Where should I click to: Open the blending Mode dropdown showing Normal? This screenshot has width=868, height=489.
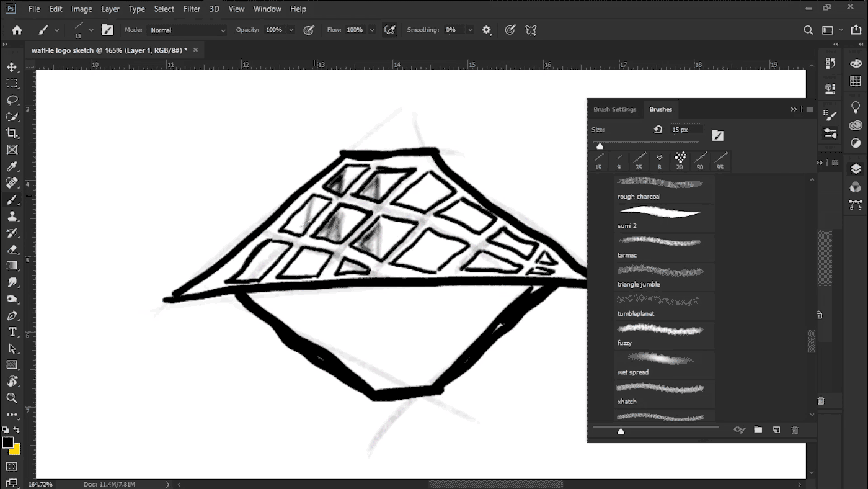[x=187, y=30]
